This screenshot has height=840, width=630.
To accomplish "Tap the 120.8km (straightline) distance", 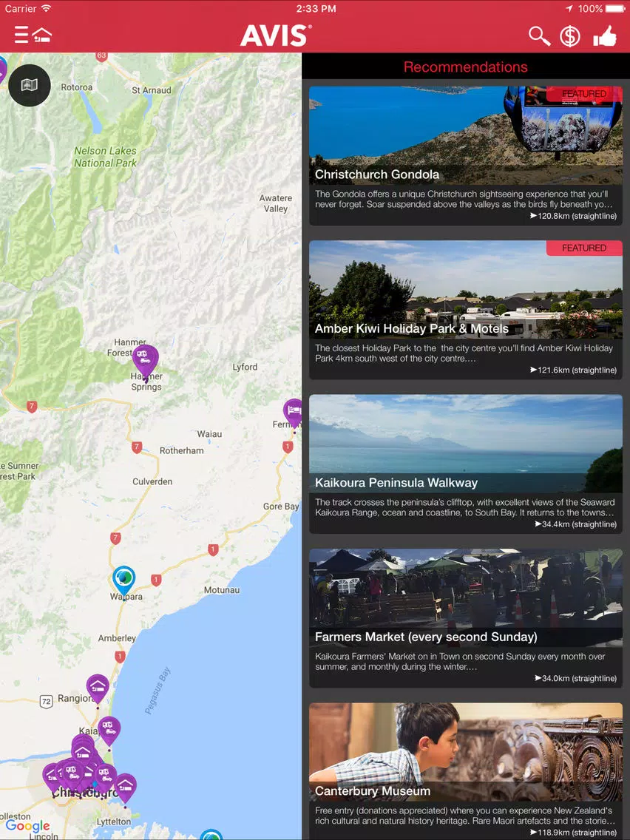I will [x=573, y=216].
